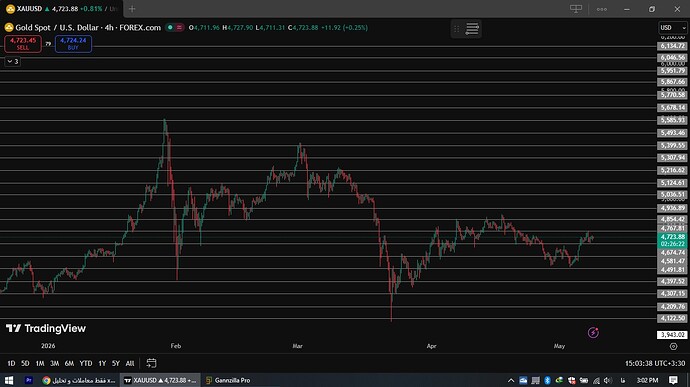Click the 5,124.61 price label

672,183
